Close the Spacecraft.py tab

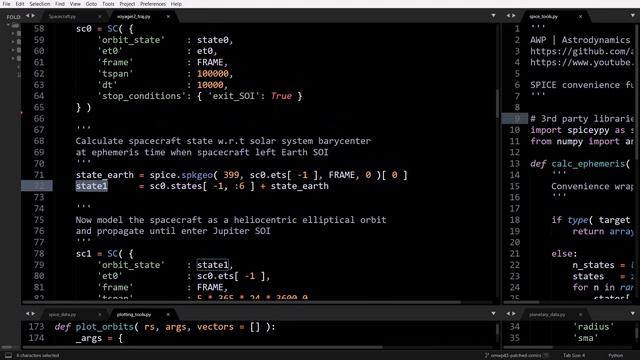[100, 17]
